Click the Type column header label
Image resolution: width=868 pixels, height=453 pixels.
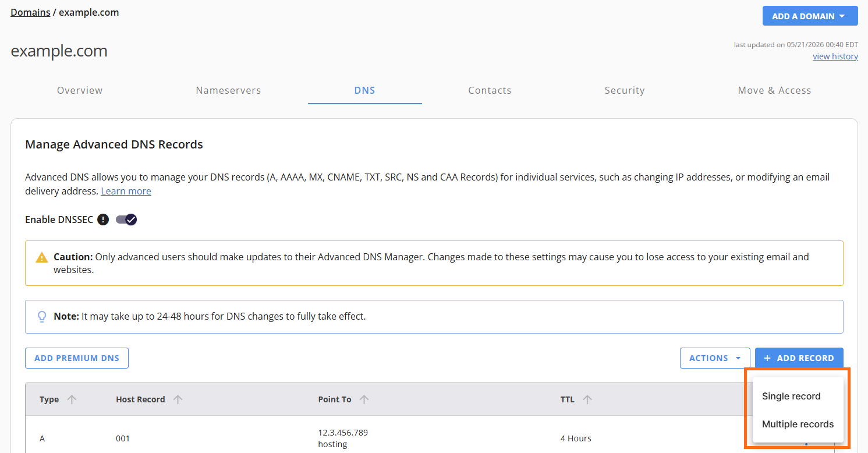pos(49,399)
